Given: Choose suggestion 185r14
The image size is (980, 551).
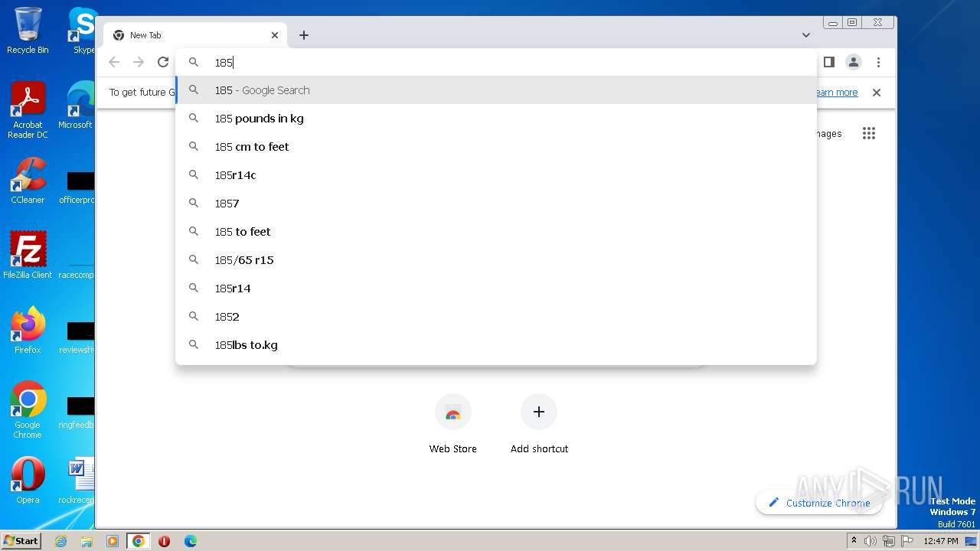Looking at the screenshot, I should pyautogui.click(x=496, y=289).
